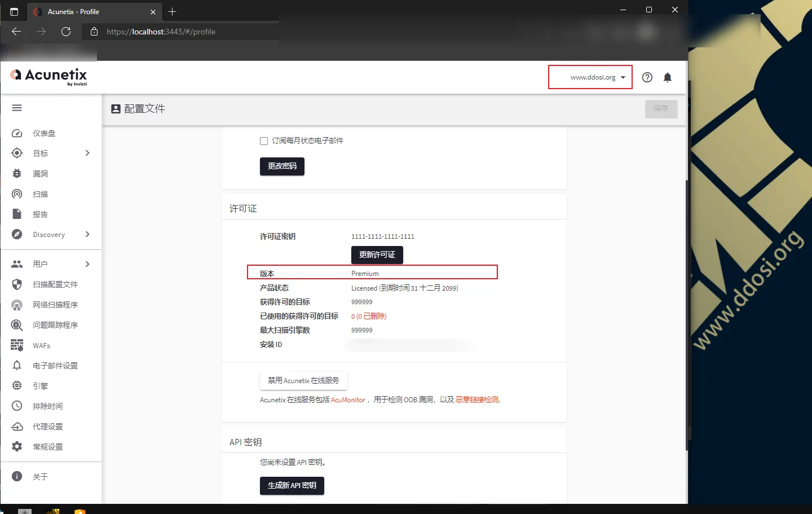Click the engines chip icon
This screenshot has height=514, width=812.
17,385
